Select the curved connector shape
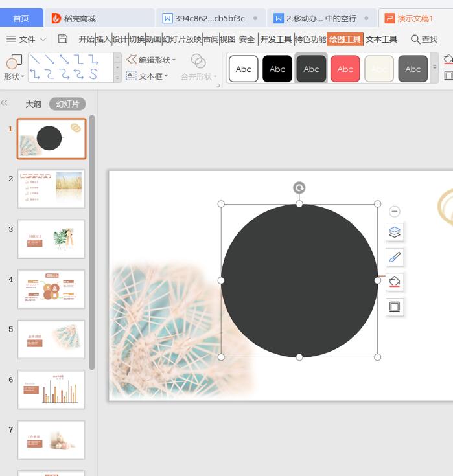This screenshot has height=476, width=453. point(50,74)
